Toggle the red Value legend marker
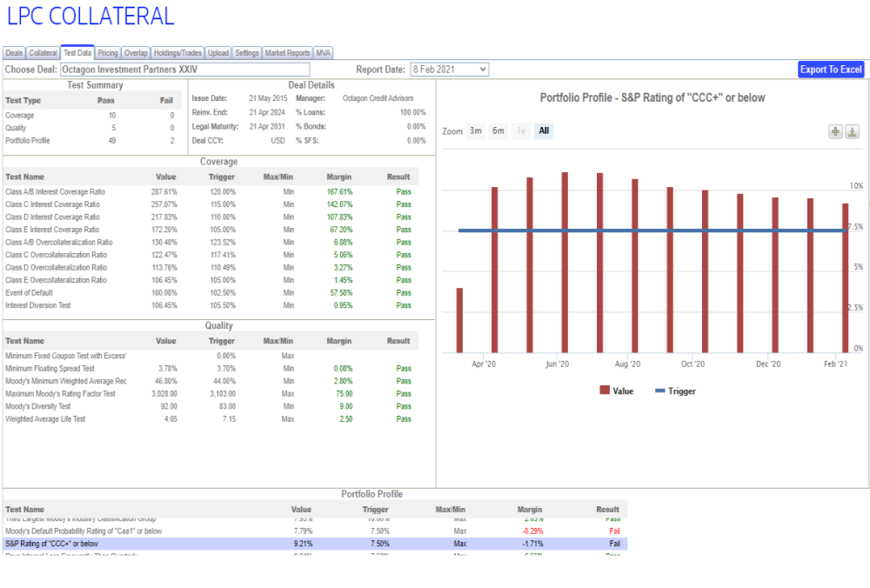Screen dimensions: 870x588 [605, 391]
